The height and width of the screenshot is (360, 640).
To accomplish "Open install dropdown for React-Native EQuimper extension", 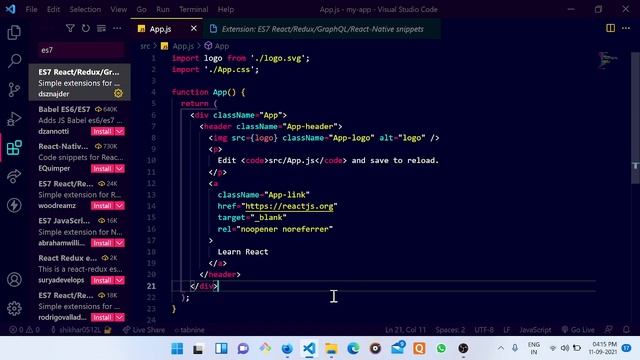I will click(x=120, y=169).
